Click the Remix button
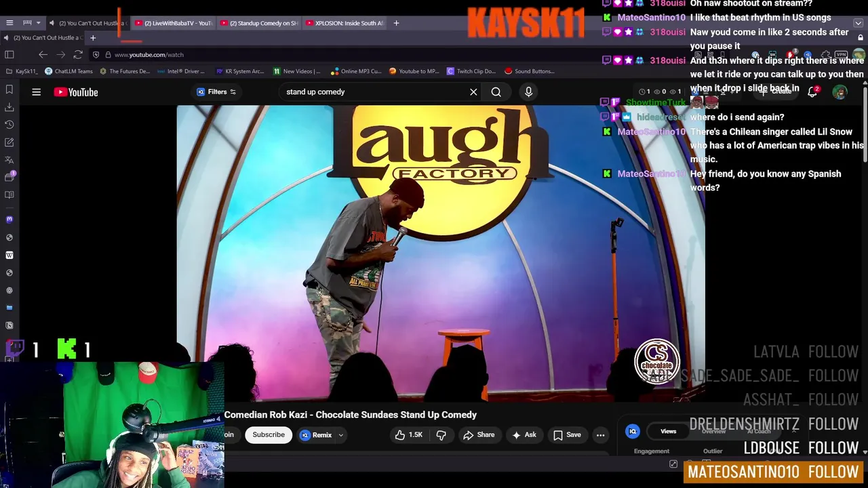 (315, 435)
